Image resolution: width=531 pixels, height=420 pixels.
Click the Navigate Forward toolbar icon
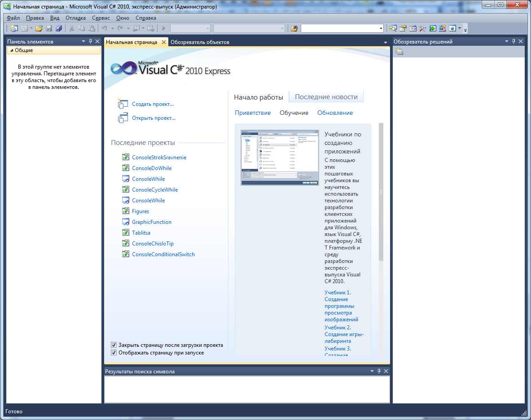click(x=151, y=28)
